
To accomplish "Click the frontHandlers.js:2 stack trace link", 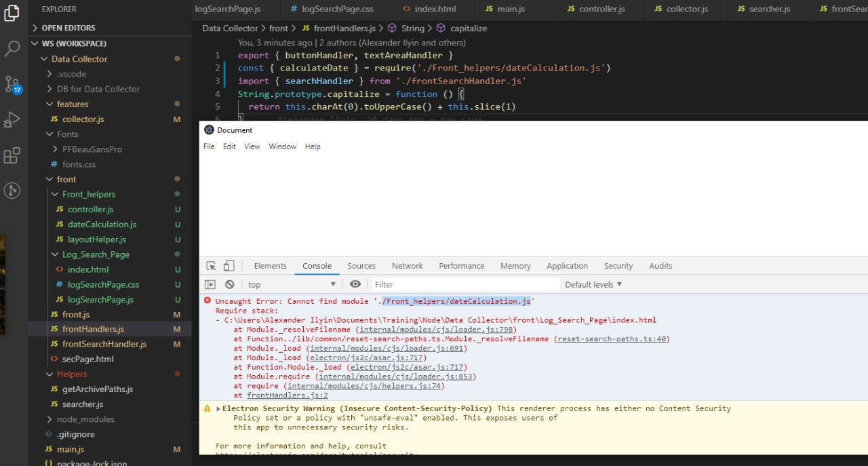I will point(288,395).
